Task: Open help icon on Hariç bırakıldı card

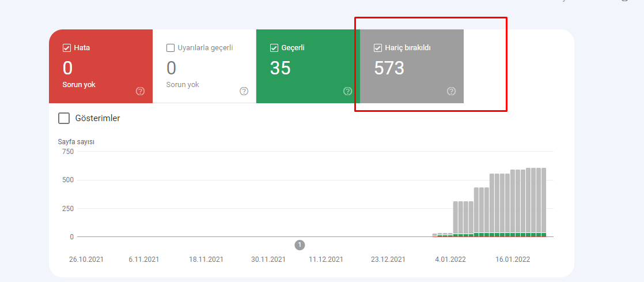Action: pyautogui.click(x=452, y=91)
